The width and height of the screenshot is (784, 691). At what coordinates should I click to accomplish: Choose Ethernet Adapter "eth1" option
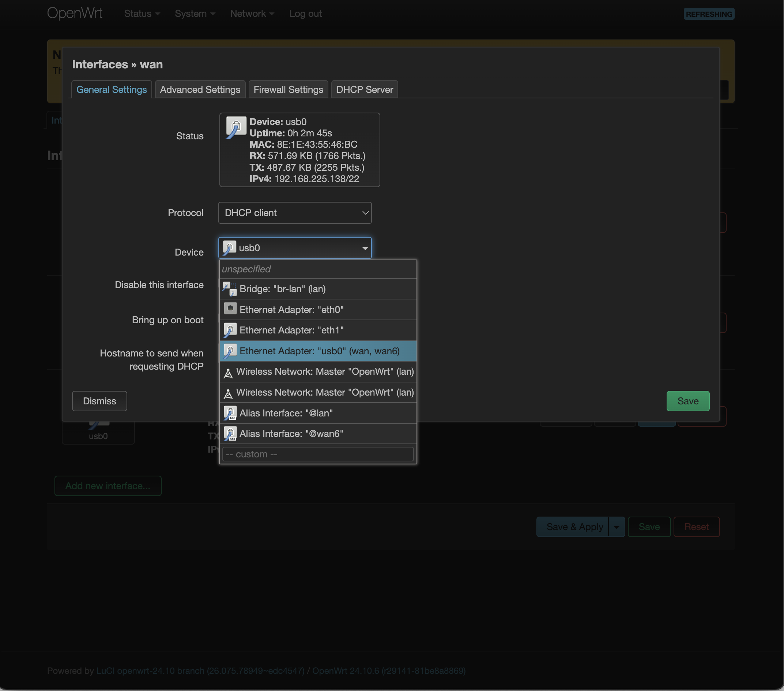pyautogui.click(x=318, y=330)
